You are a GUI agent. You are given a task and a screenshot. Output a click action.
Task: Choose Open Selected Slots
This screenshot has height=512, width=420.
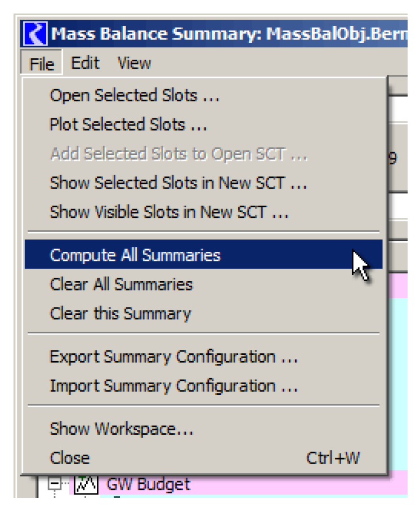134,95
